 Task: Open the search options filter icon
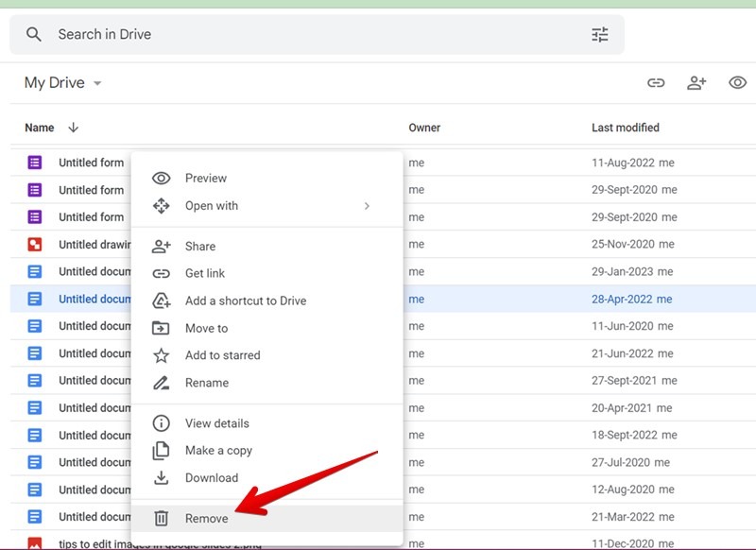[599, 34]
